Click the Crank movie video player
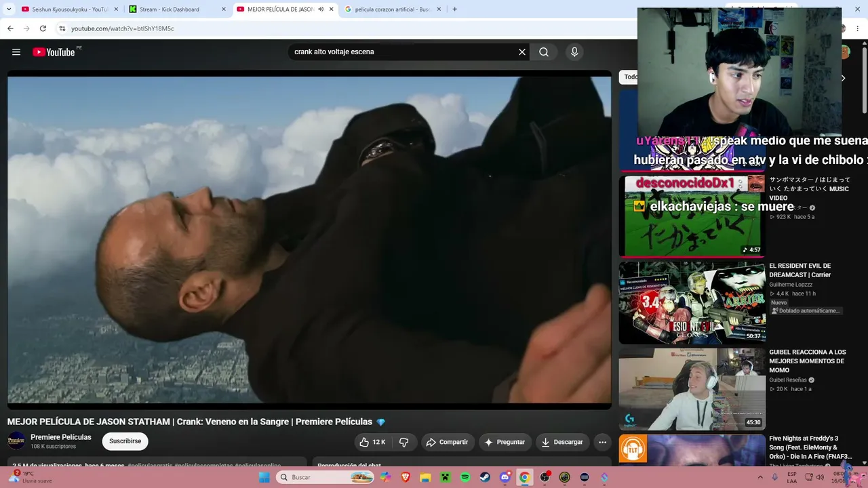This screenshot has width=868, height=488. point(309,239)
